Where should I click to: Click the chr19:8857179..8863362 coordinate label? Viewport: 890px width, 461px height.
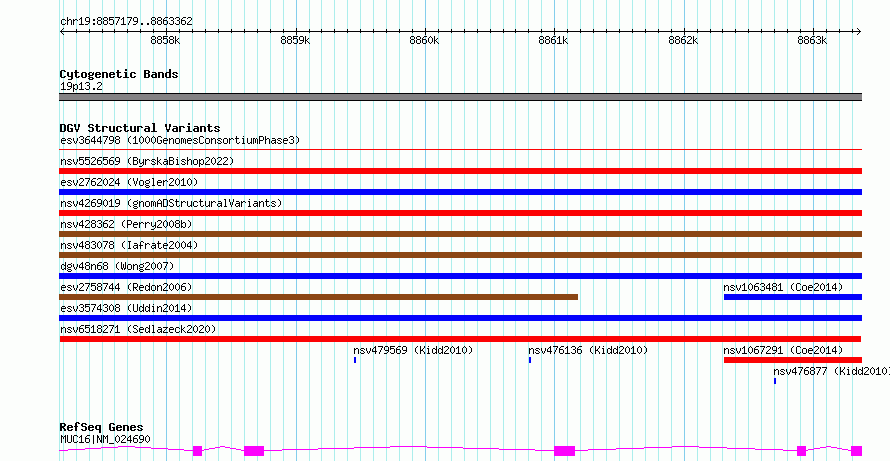[126, 22]
